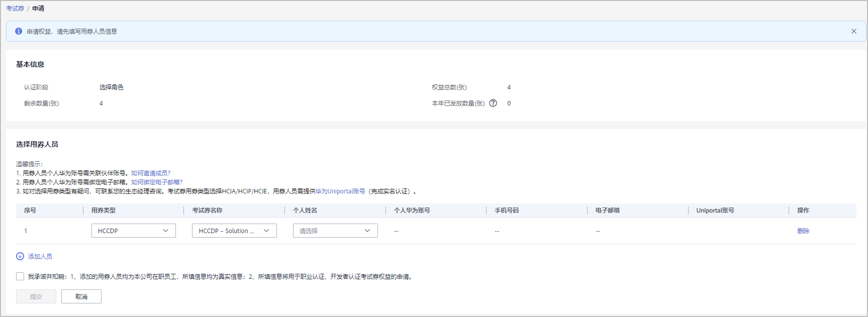Check the 我承诺并知晓 commitment checkbox
This screenshot has width=868, height=317.
20,276
